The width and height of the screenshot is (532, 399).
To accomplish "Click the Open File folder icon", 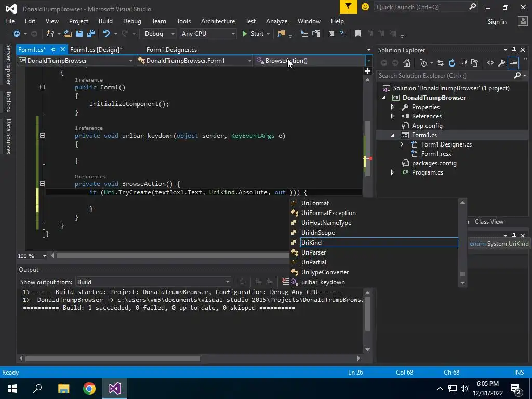I will (x=68, y=34).
